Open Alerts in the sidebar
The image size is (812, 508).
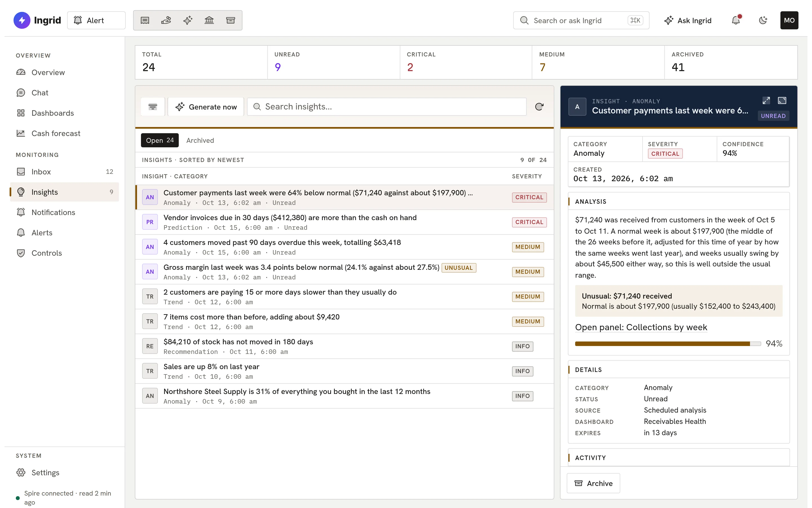tap(64, 233)
